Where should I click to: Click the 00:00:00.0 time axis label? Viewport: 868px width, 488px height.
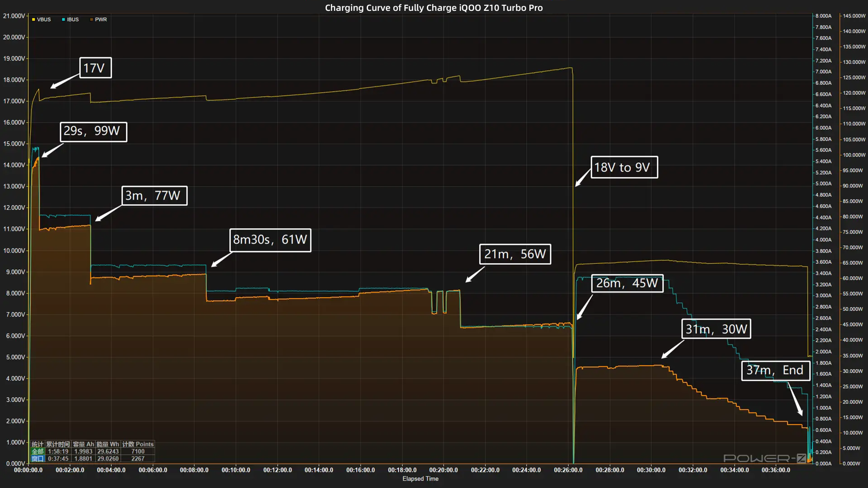point(28,470)
